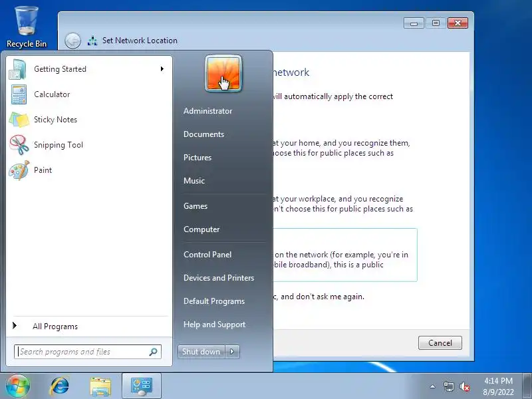532x399 pixels.
Task: Open the Sticky Notes icon
Action: coord(19,120)
